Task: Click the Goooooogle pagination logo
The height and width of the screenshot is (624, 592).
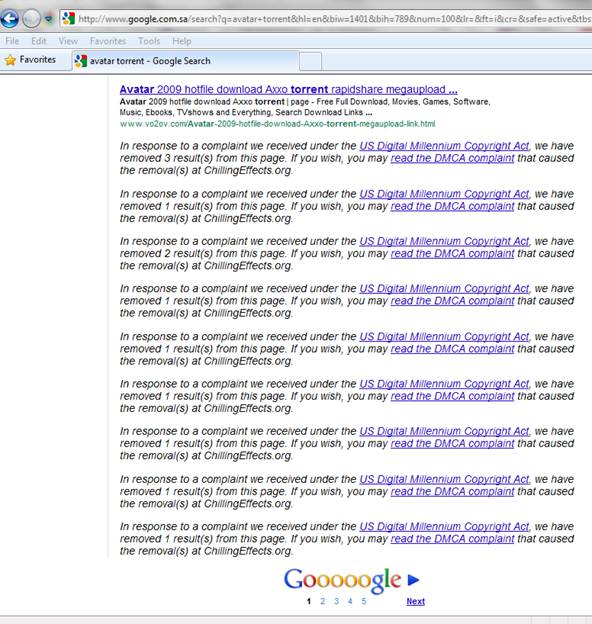Action: coord(342,580)
